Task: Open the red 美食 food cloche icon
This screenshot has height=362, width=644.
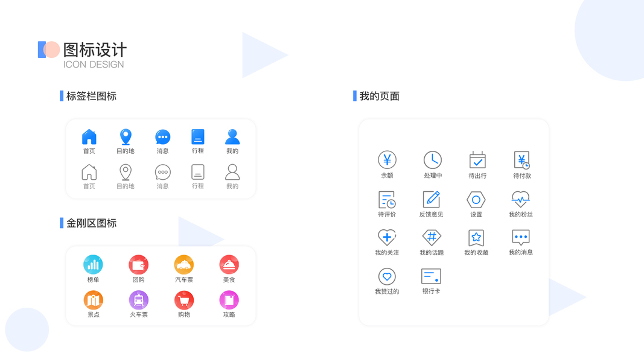Action: point(229,265)
